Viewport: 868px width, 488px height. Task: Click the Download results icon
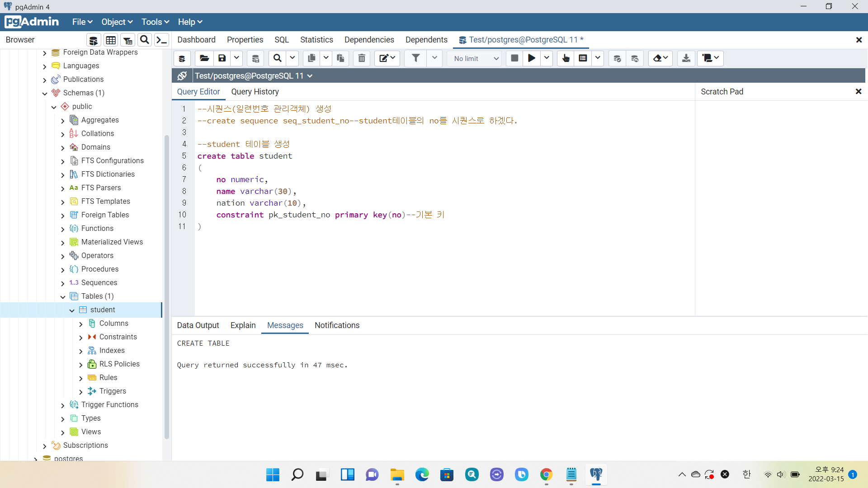tap(686, 58)
